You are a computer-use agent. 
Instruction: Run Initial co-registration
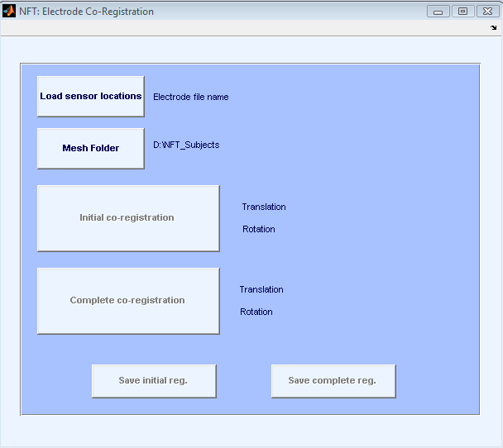pos(128,218)
